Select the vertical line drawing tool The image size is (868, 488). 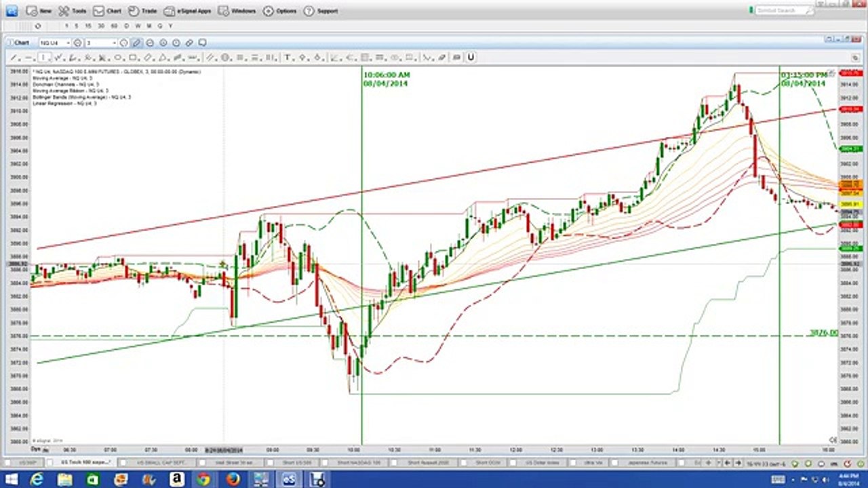43,58
